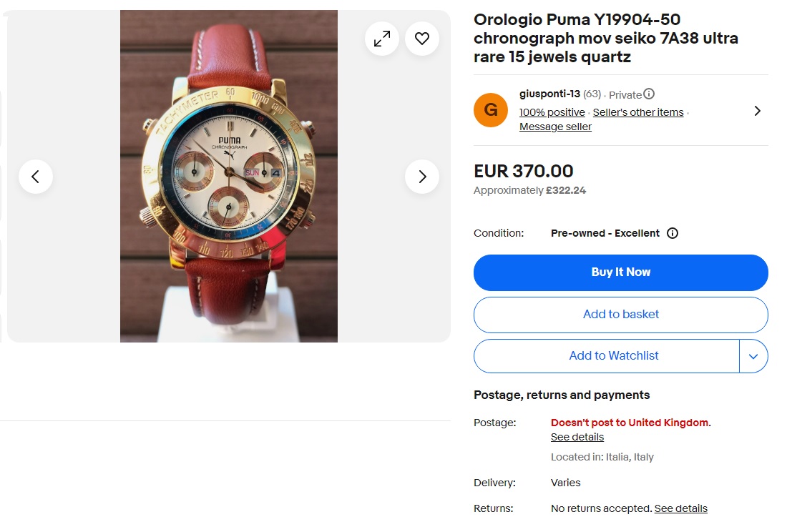Open condition details via the info icon
787x532 pixels.
coord(672,232)
